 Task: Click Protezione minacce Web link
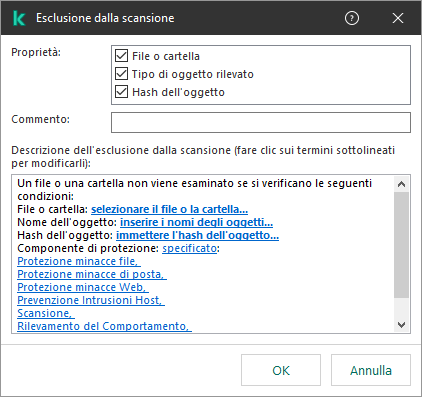point(83,287)
